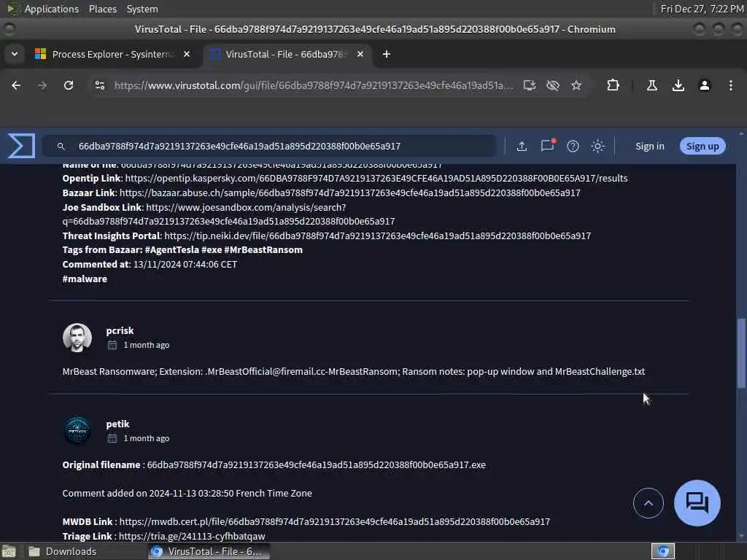Select the VirusTotal - File tab
This screenshot has width=747, height=560.
[287, 54]
